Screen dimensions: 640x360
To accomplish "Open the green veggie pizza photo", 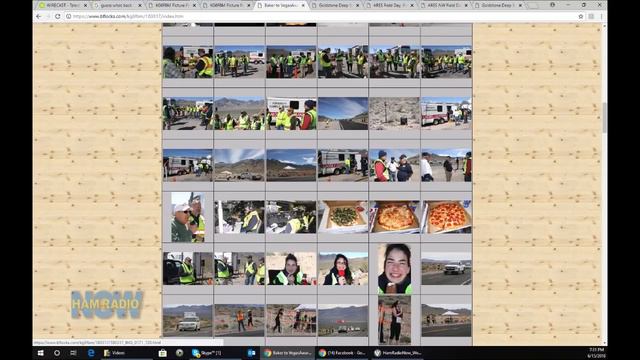I will (x=343, y=217).
